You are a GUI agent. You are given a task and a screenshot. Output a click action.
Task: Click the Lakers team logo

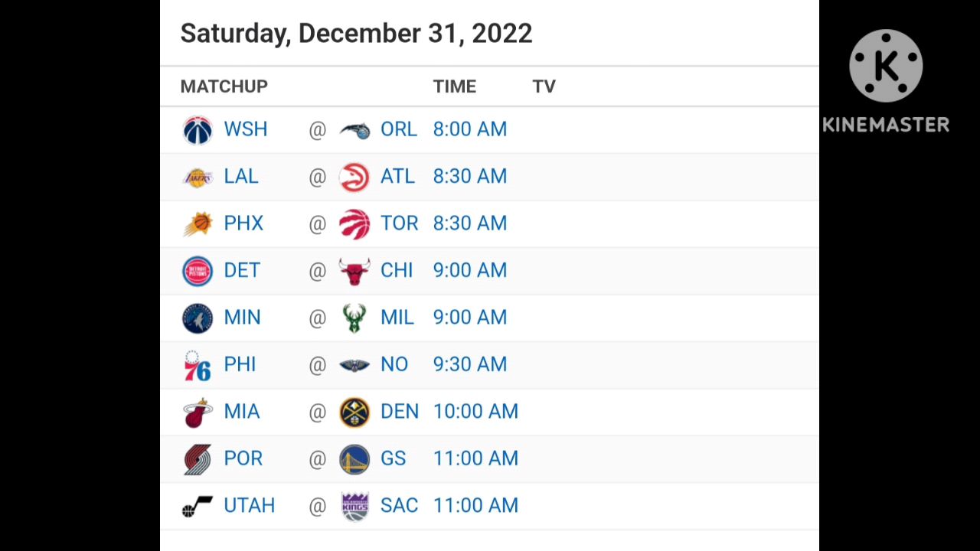click(x=198, y=178)
